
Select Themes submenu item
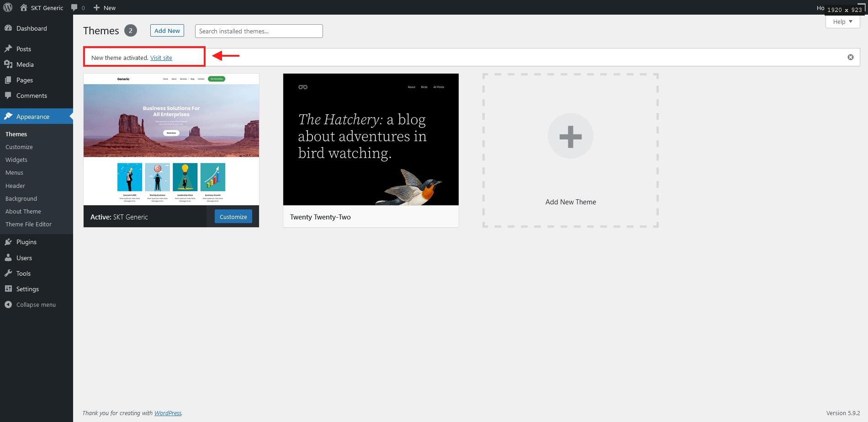[16, 134]
